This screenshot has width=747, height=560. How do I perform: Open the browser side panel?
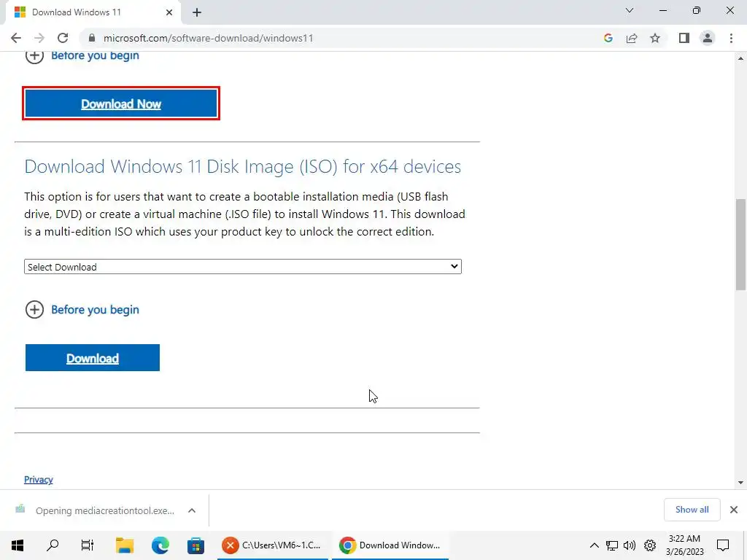(x=684, y=38)
